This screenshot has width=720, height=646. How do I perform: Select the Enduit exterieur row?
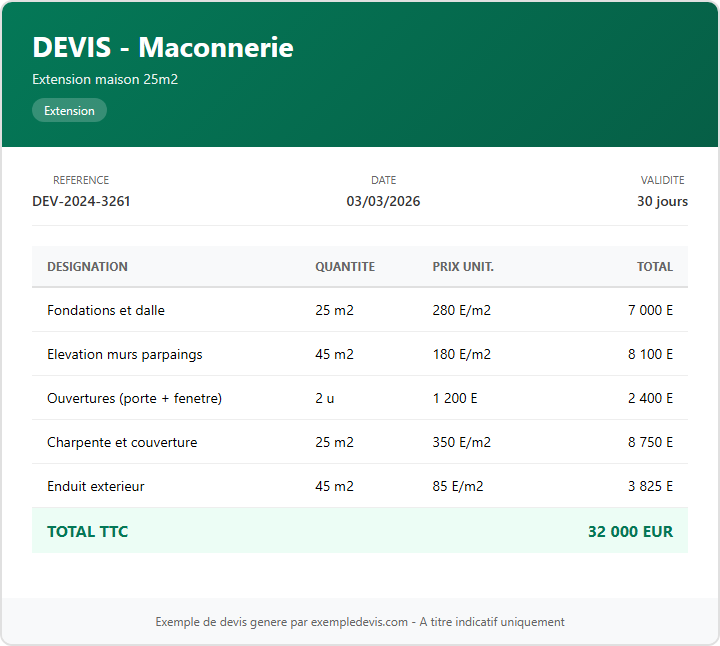click(x=96, y=486)
